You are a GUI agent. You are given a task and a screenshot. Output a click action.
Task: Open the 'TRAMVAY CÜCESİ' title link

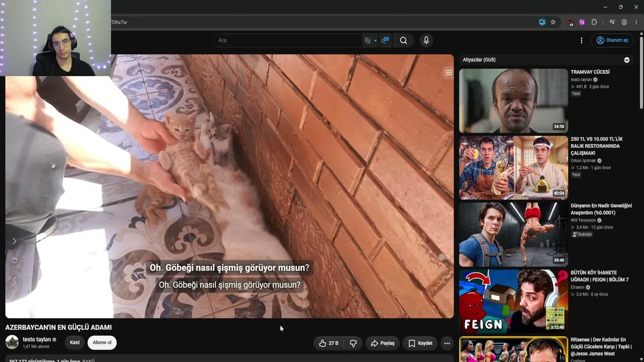[590, 72]
